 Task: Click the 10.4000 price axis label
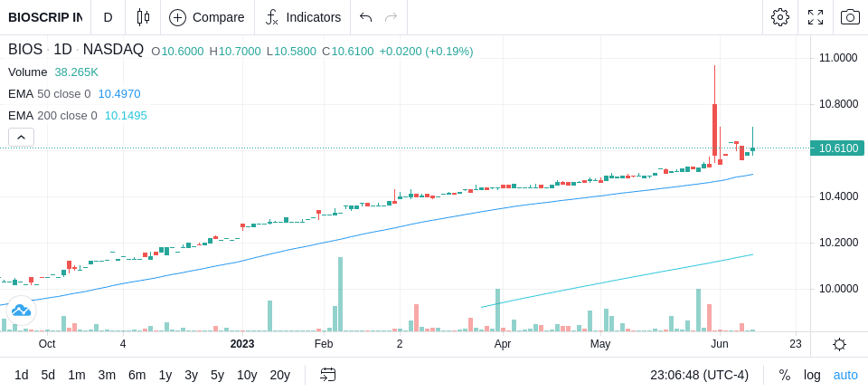click(839, 196)
